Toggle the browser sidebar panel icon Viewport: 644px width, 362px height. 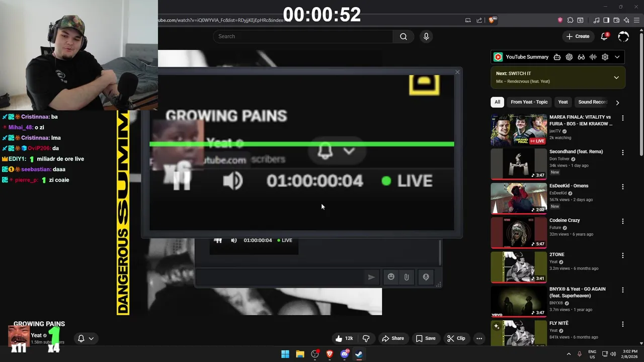606,20
